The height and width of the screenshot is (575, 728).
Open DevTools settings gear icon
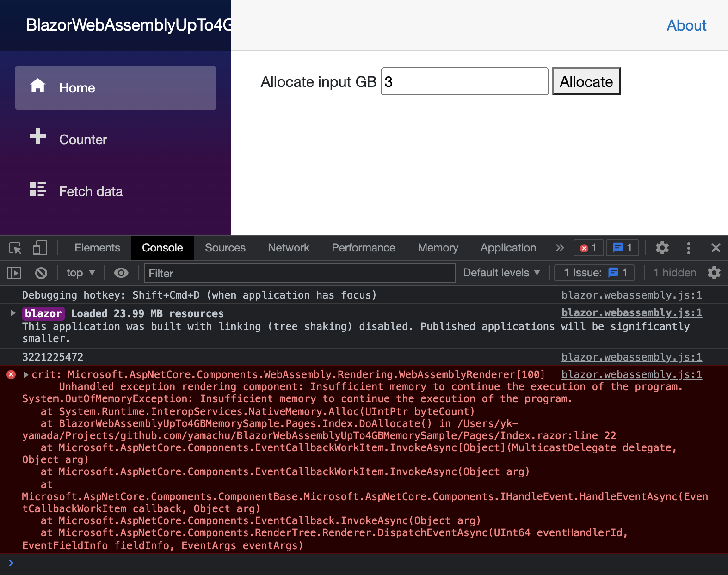tap(662, 248)
